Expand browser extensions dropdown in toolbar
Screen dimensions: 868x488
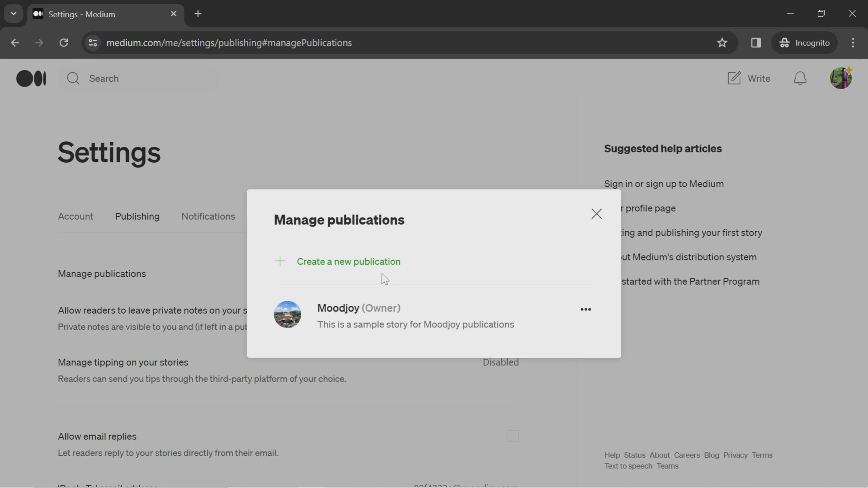pos(756,42)
